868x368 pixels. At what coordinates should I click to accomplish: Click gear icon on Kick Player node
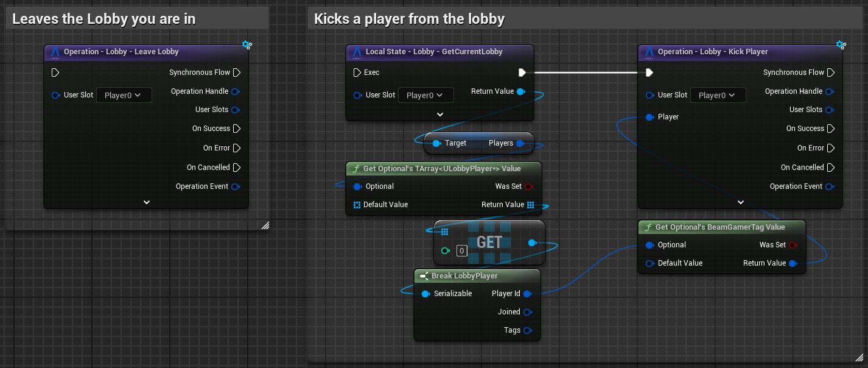coord(841,44)
